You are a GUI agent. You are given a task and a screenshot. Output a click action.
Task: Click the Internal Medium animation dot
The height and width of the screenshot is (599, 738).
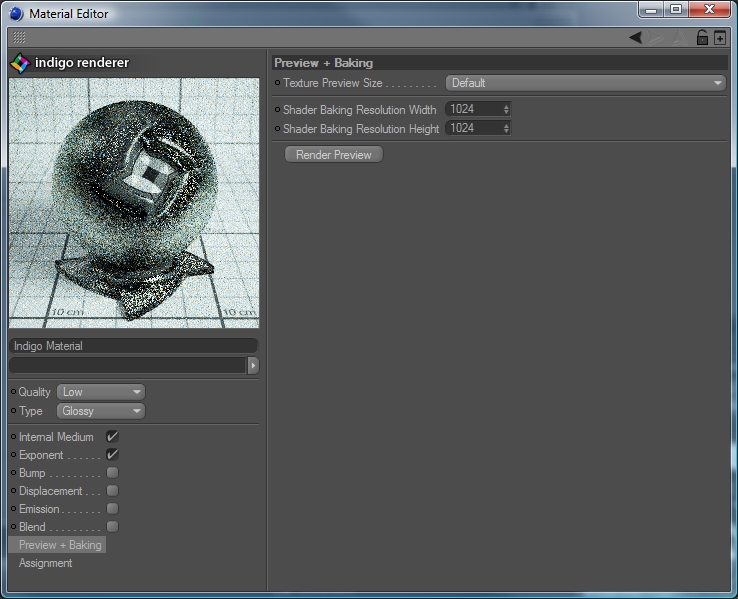(14, 437)
